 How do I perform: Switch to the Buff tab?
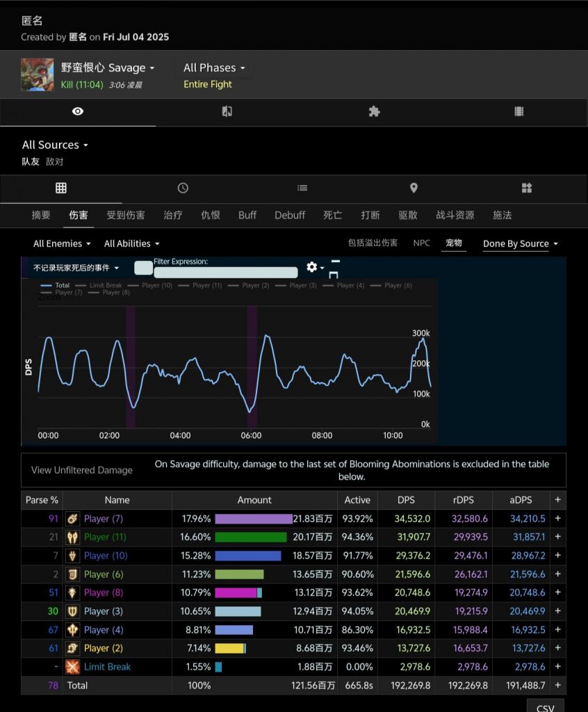tap(247, 216)
